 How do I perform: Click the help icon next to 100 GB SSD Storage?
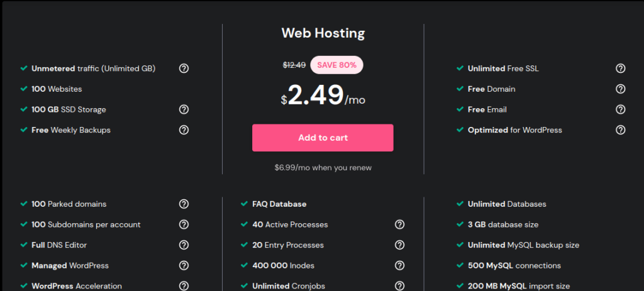[x=184, y=109]
